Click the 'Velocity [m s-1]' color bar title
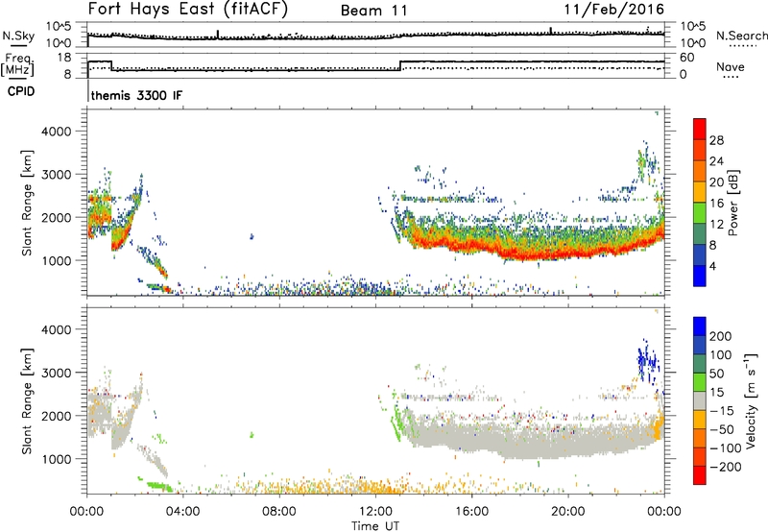This screenshot has width=768, height=532. coord(751,400)
